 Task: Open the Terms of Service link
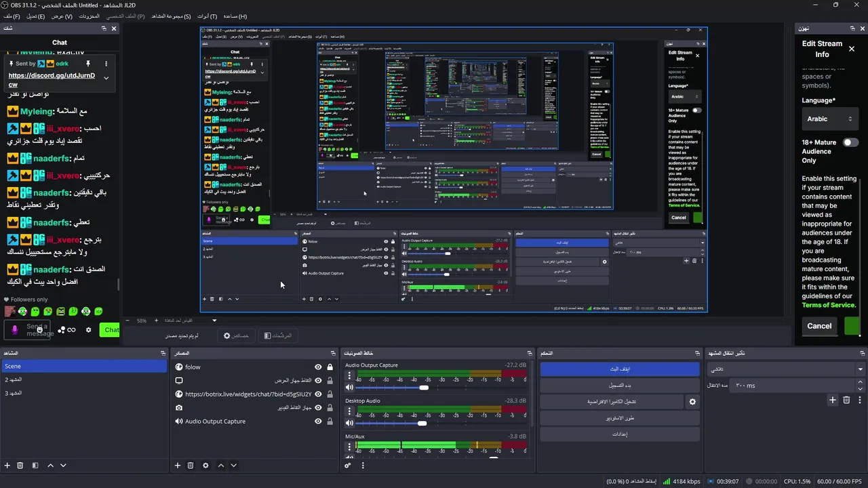click(x=829, y=305)
